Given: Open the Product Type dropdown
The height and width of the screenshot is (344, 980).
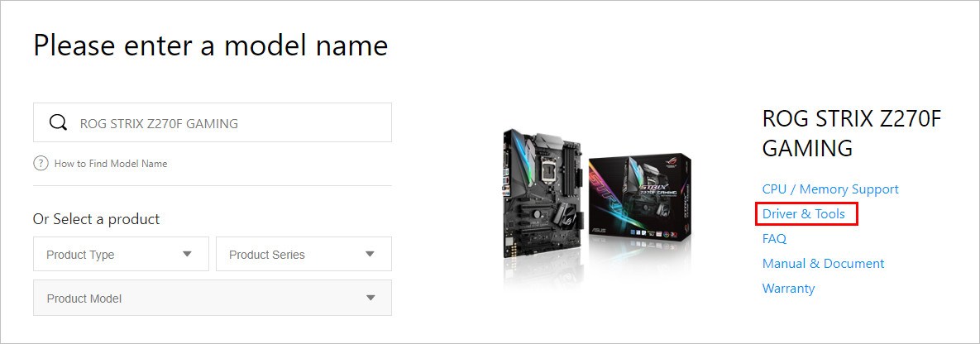Looking at the screenshot, I should coord(121,254).
